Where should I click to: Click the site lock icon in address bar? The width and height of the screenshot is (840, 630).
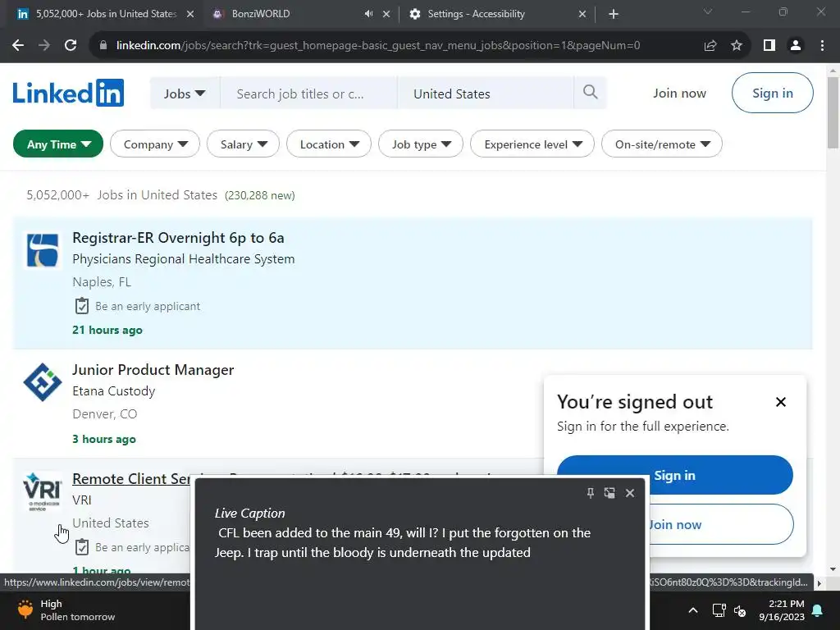103,46
